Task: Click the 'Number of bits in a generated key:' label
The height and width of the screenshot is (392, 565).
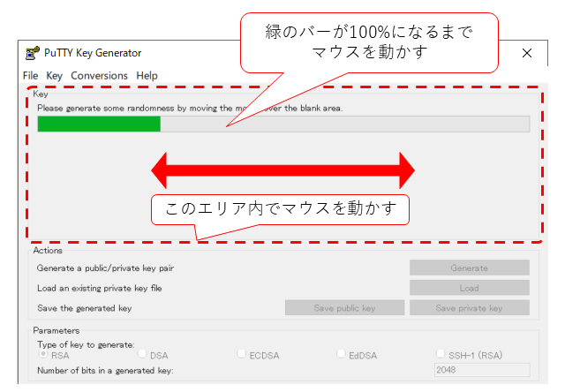Action: [105, 371]
